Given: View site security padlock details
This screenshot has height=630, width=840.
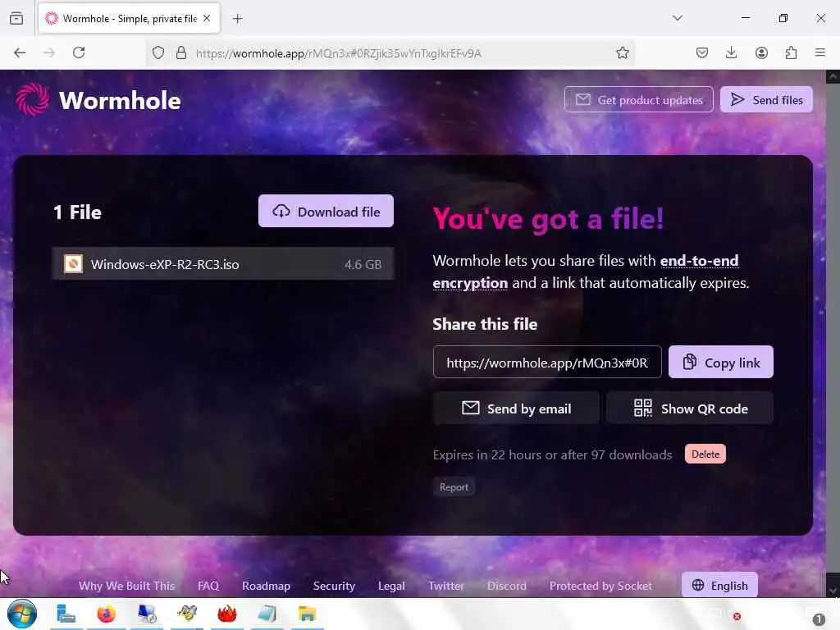Looking at the screenshot, I should point(181,52).
